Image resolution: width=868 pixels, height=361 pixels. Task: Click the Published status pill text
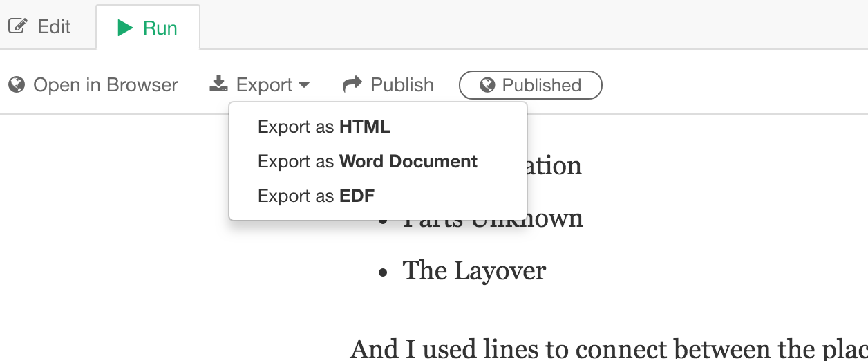click(x=541, y=85)
